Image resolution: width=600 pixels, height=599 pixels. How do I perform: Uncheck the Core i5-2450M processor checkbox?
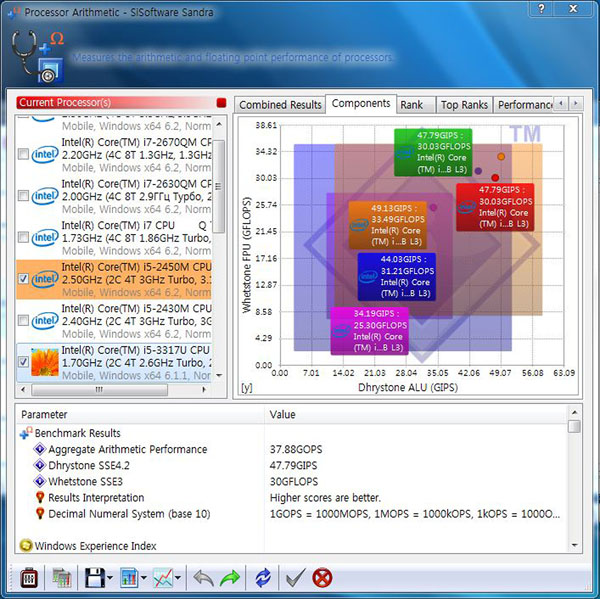[x=23, y=279]
